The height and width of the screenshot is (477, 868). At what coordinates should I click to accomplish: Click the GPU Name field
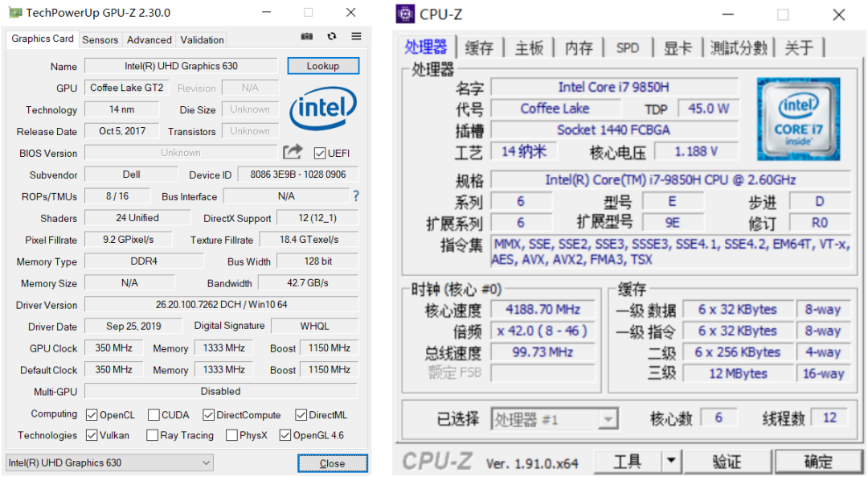pos(181,66)
